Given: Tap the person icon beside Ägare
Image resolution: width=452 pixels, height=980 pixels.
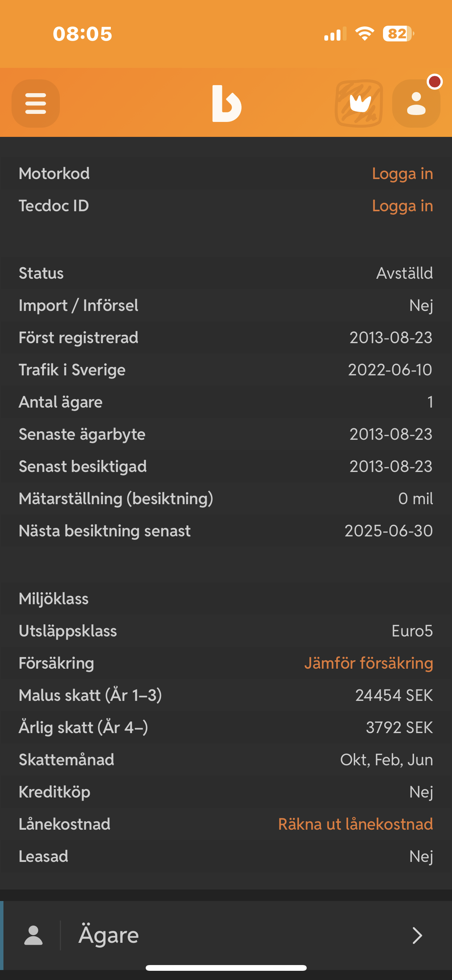Looking at the screenshot, I should click(33, 936).
